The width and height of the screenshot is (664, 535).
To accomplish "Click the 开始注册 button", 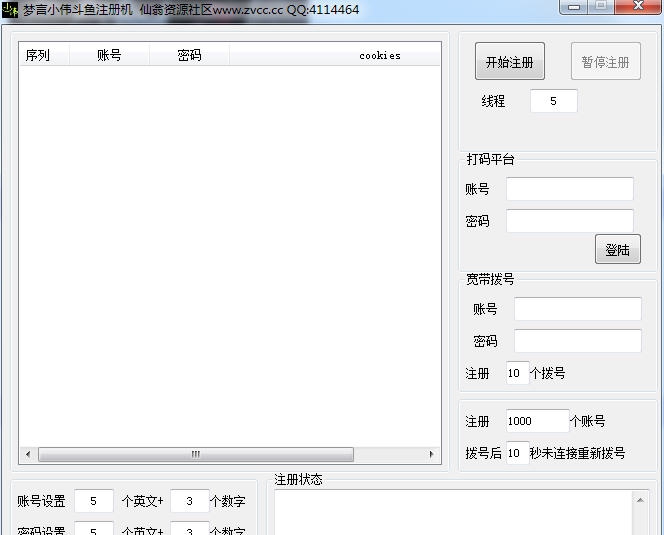I will [x=509, y=61].
